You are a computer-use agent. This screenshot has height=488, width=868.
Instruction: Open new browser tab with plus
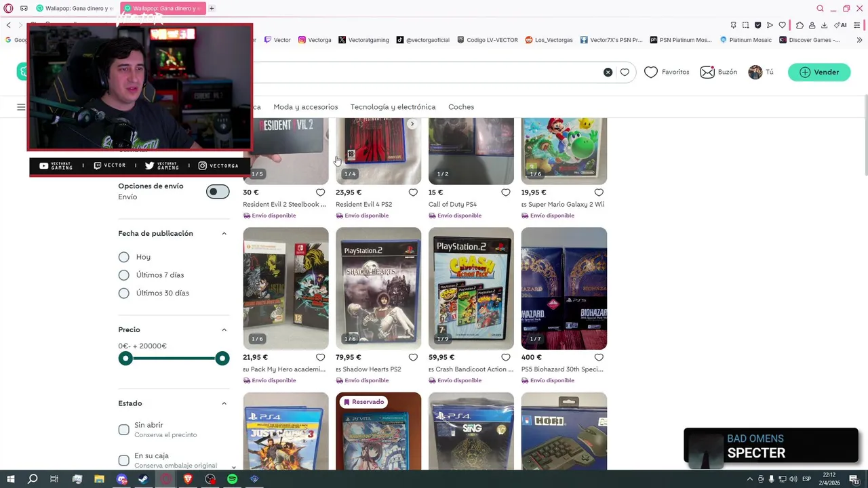coord(212,8)
